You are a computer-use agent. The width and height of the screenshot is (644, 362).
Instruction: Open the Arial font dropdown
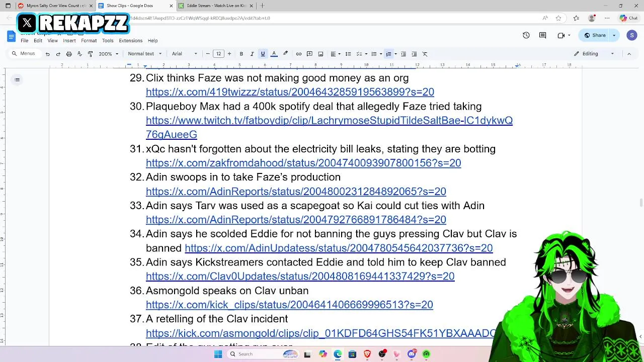click(185, 54)
